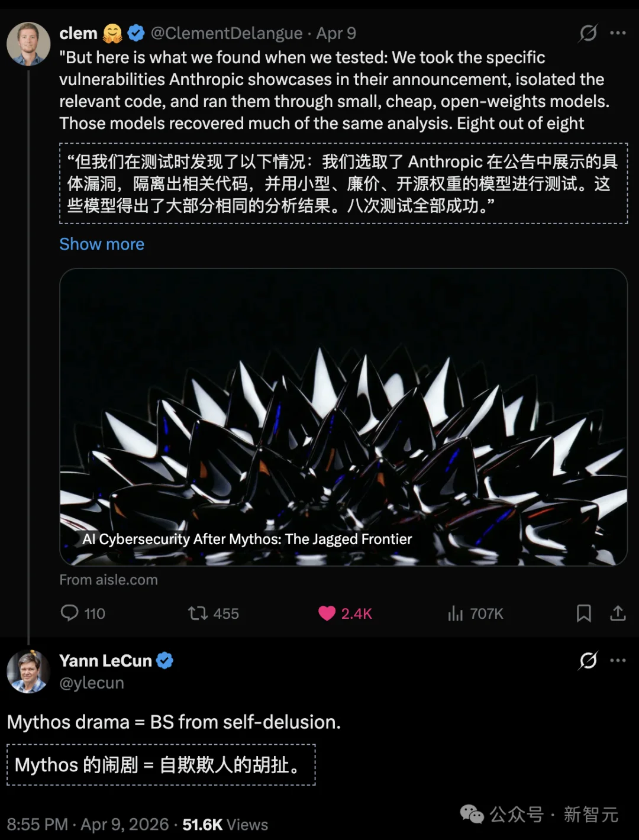639x840 pixels.
Task: Open view analytics icon showing 707K
Action: (x=456, y=613)
